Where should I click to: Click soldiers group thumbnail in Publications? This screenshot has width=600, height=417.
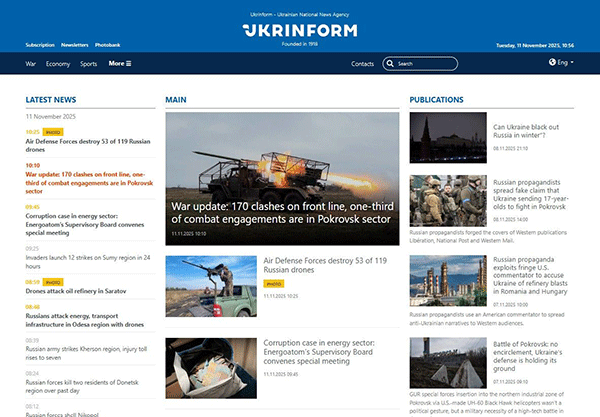(x=448, y=201)
